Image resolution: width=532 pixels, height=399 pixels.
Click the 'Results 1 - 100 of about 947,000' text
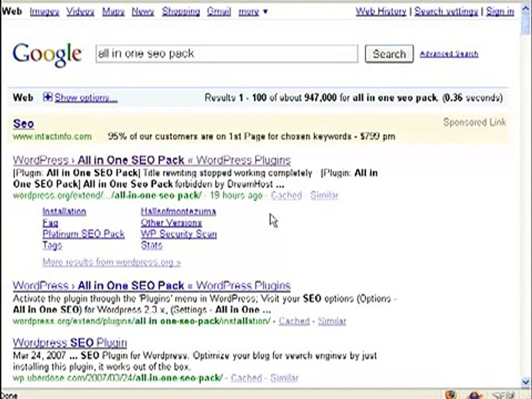click(x=271, y=98)
